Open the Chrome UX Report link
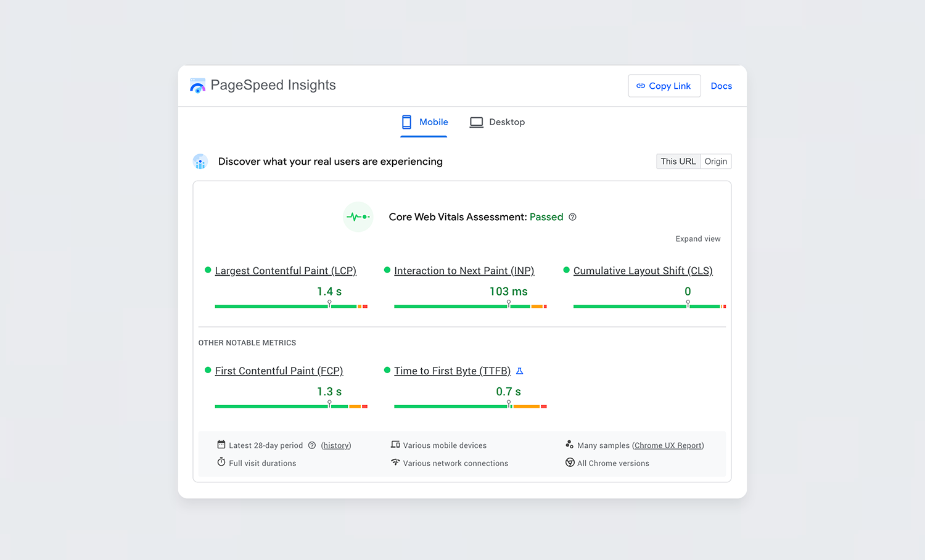 click(668, 445)
